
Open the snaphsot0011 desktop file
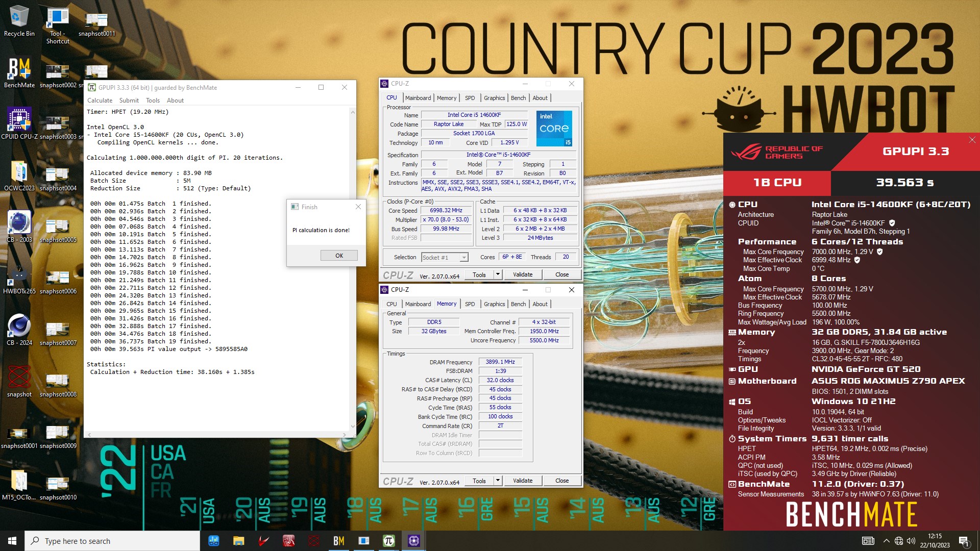pos(96,23)
